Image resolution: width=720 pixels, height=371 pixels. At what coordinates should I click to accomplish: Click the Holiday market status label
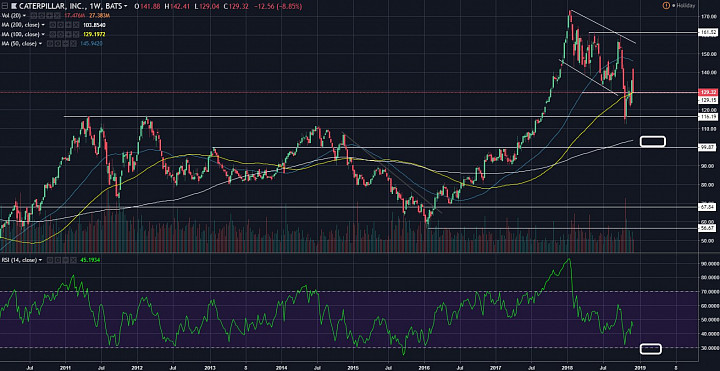687,6
